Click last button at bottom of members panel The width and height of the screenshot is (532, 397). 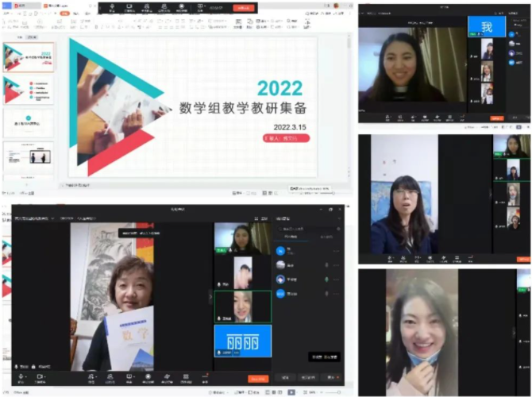click(331, 377)
